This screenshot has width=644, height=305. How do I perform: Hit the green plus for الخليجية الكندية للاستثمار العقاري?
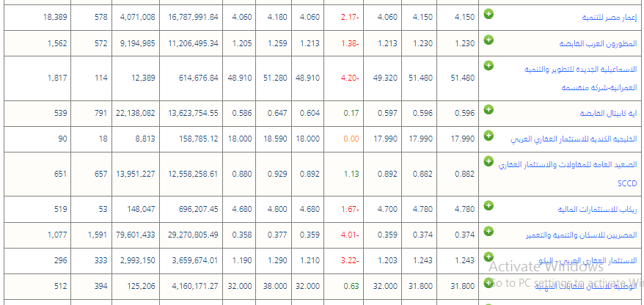[x=489, y=135]
